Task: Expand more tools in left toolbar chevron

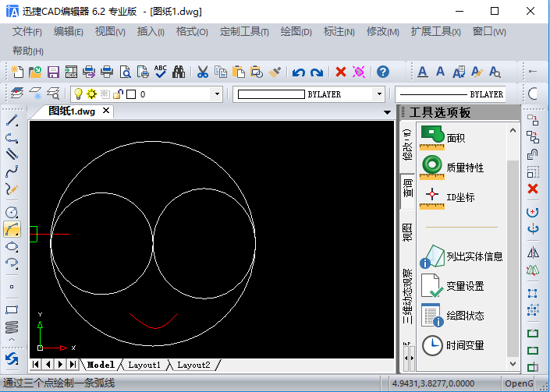Action: pos(12,340)
